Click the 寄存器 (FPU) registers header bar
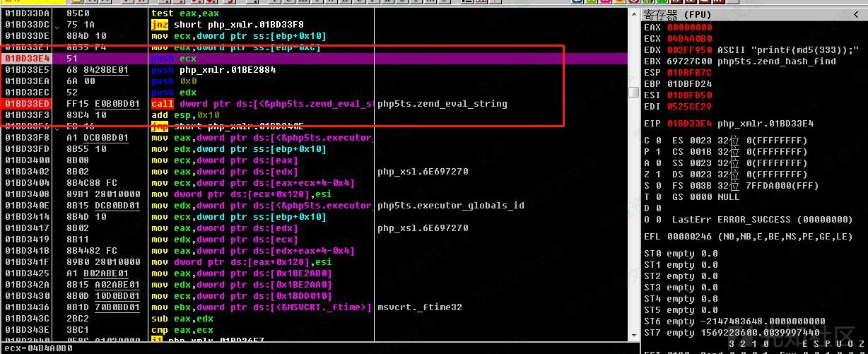 754,14
